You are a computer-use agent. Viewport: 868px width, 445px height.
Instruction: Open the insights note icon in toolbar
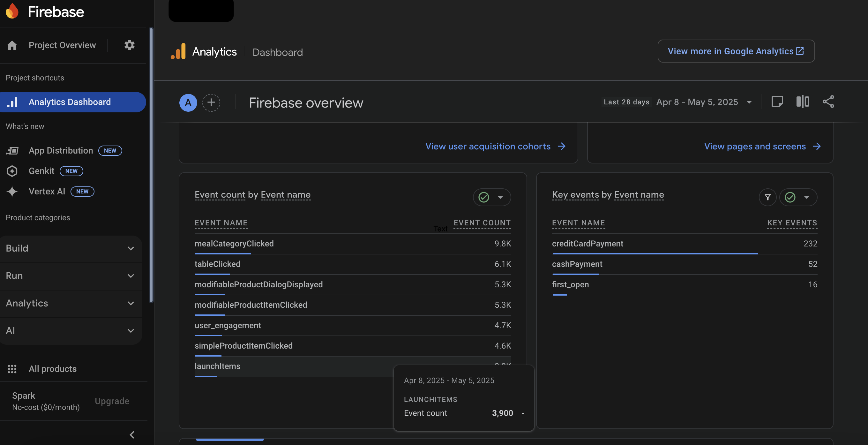tap(777, 102)
